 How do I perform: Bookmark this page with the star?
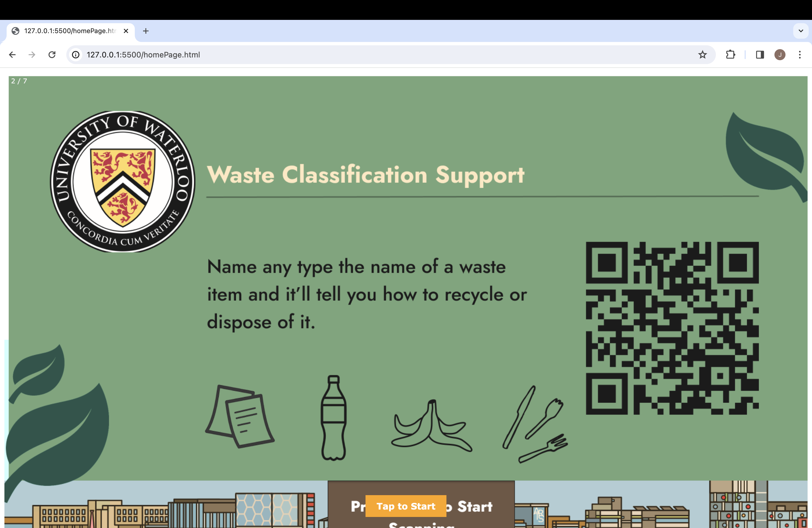click(702, 55)
